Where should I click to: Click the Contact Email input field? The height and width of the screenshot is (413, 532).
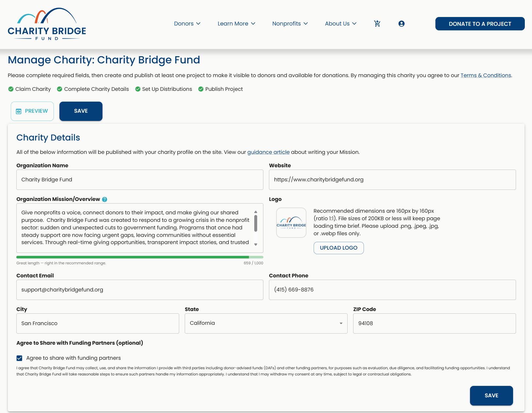click(140, 290)
